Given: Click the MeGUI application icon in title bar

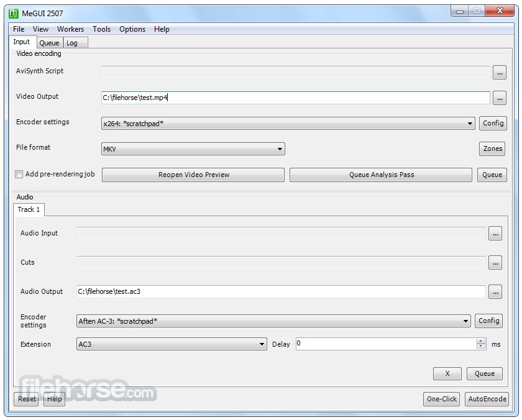Looking at the screenshot, I should pos(14,14).
